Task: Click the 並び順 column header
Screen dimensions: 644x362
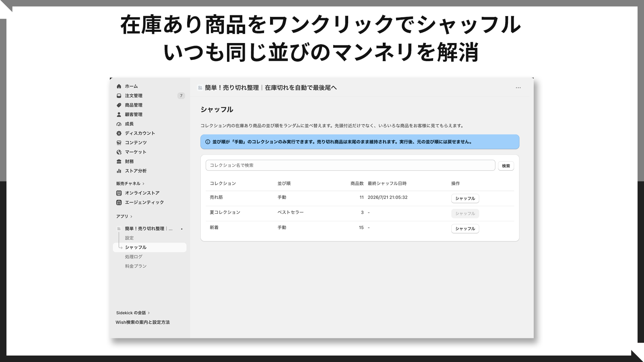Action: coord(284,183)
